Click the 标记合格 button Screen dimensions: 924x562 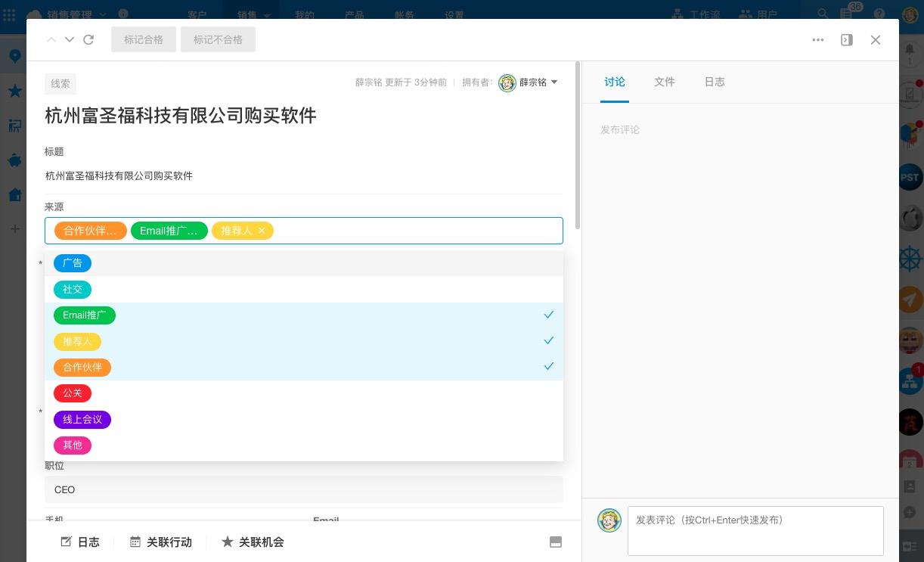(144, 39)
